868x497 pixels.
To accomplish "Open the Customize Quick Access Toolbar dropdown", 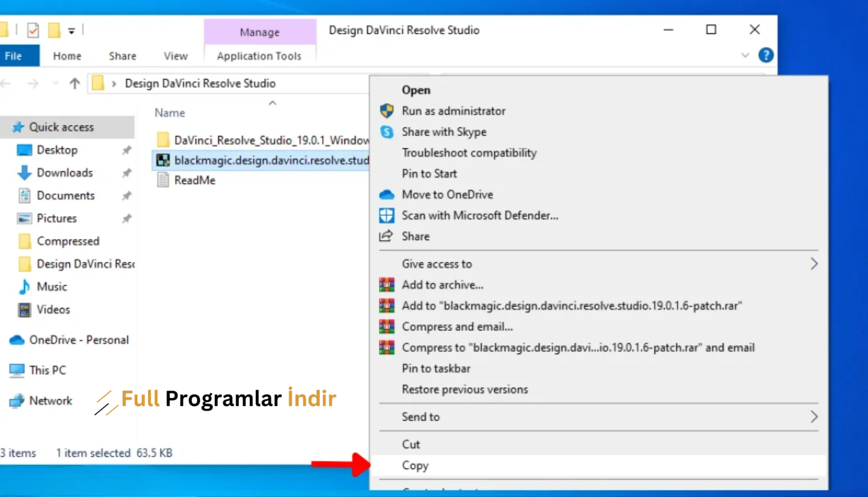I will point(71,31).
